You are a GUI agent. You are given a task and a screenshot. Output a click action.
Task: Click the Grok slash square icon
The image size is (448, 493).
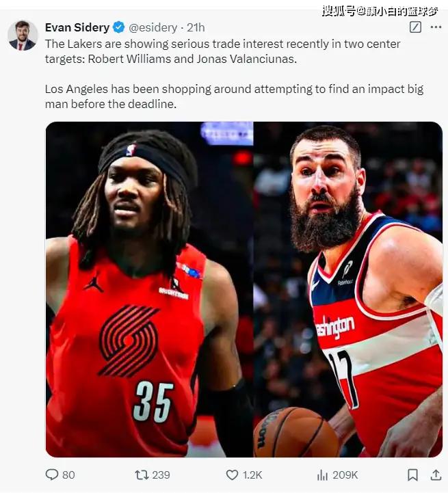point(415,27)
